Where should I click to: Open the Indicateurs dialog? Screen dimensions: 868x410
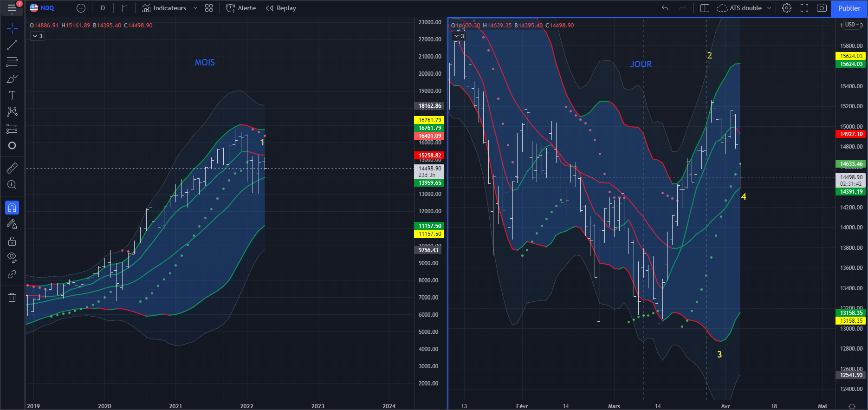point(164,8)
